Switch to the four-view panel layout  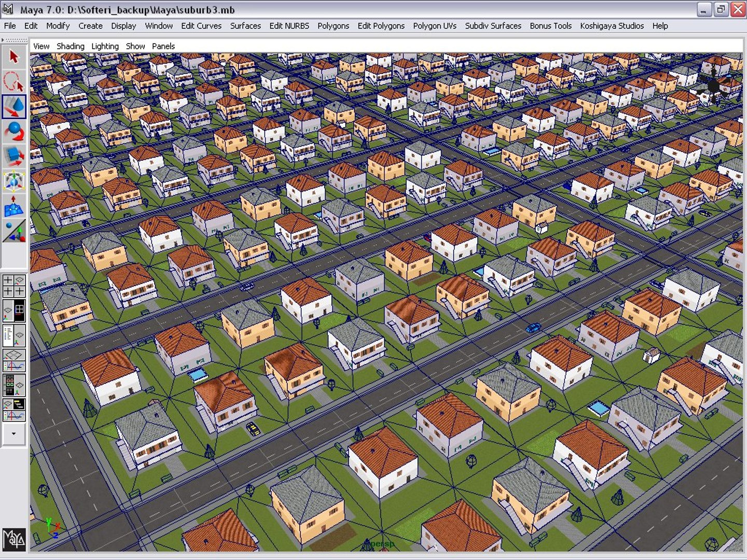(x=14, y=286)
